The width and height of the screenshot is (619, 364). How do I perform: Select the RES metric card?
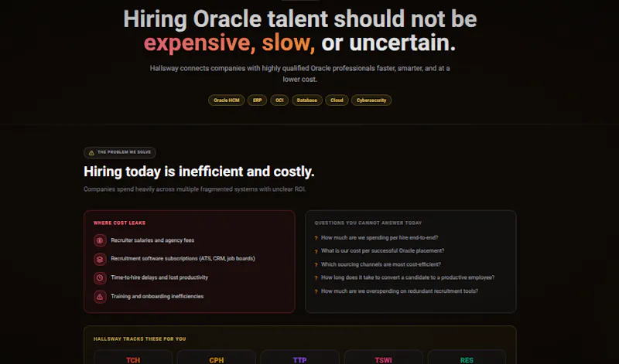(x=467, y=357)
